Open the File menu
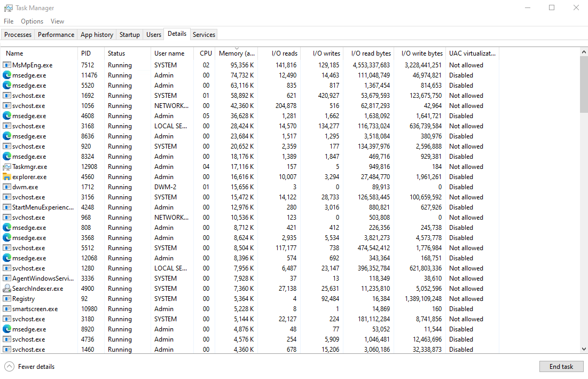 pos(9,21)
